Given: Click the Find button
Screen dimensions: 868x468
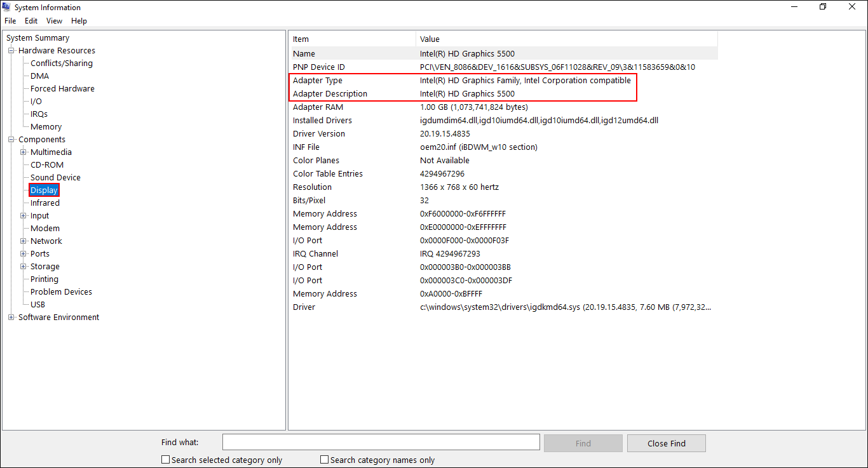Looking at the screenshot, I should [x=583, y=443].
